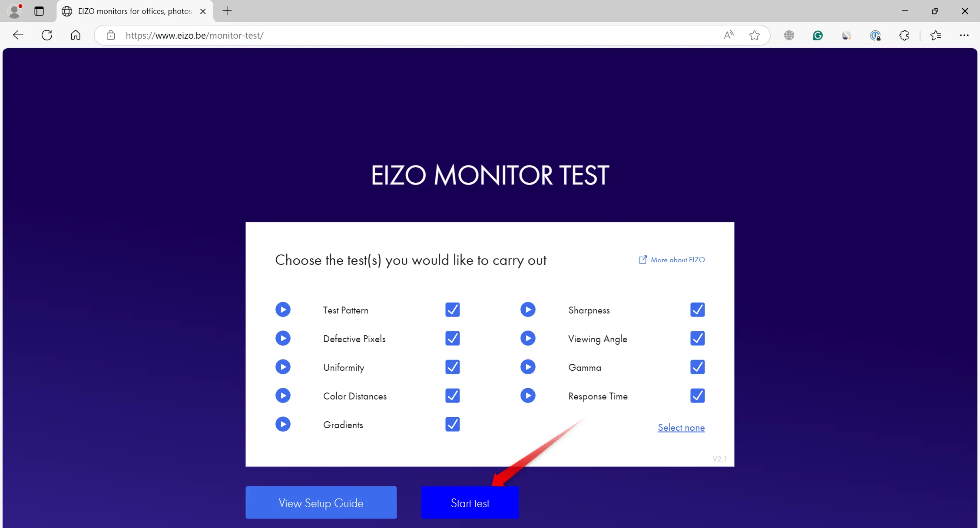980x528 pixels.
Task: Click the Defective Pixels play icon
Action: coord(284,338)
